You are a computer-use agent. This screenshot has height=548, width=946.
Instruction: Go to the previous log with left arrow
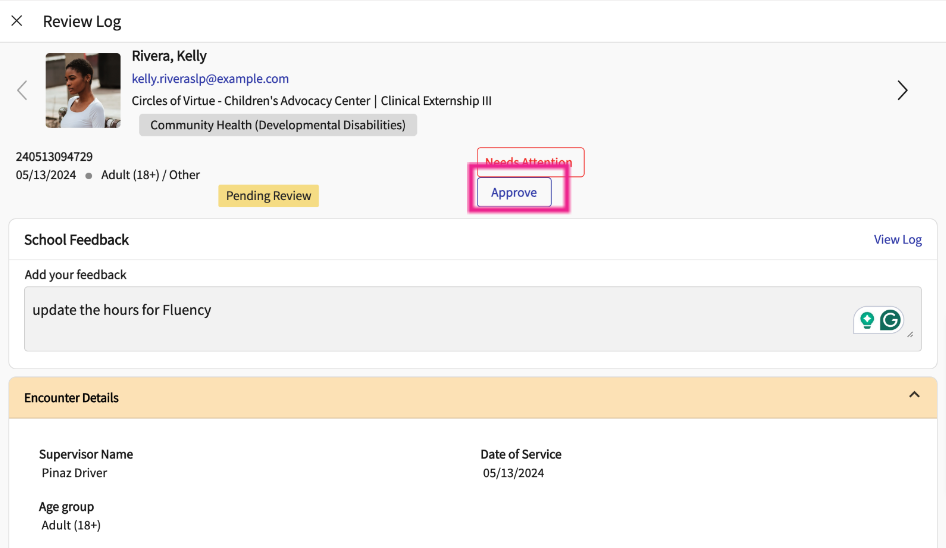coord(22,91)
